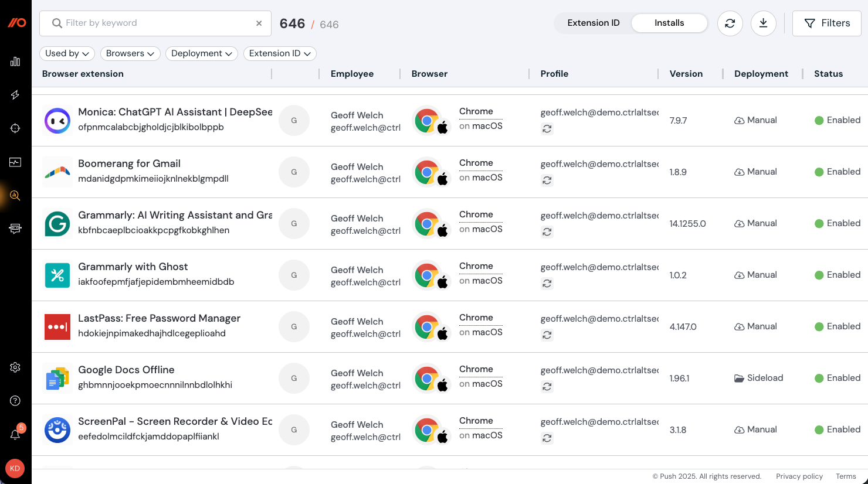Click the Monica extension icon

pos(57,121)
